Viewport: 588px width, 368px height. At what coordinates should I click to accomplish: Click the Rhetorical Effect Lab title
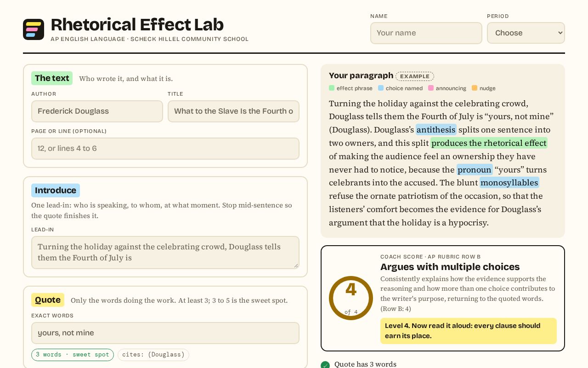(x=137, y=24)
